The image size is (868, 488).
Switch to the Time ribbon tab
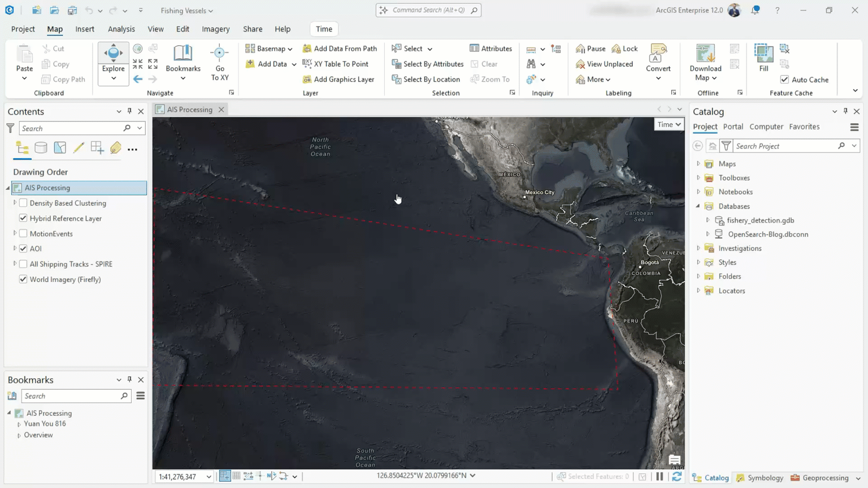[324, 29]
